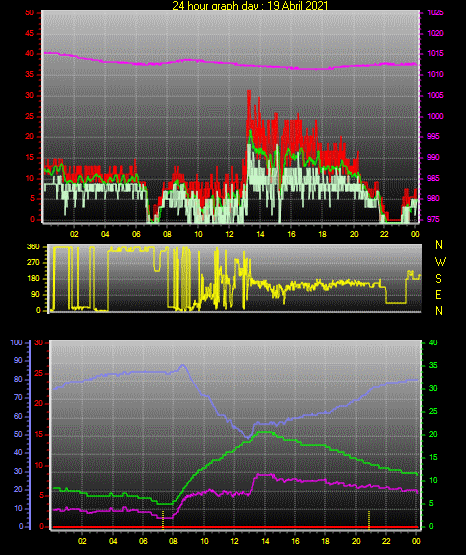
Task: Click the 24 hour graph day title
Action: pos(250,5)
